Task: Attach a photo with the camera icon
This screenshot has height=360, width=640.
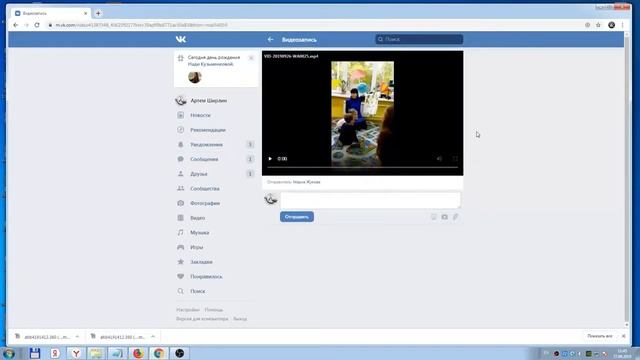Action: click(444, 217)
